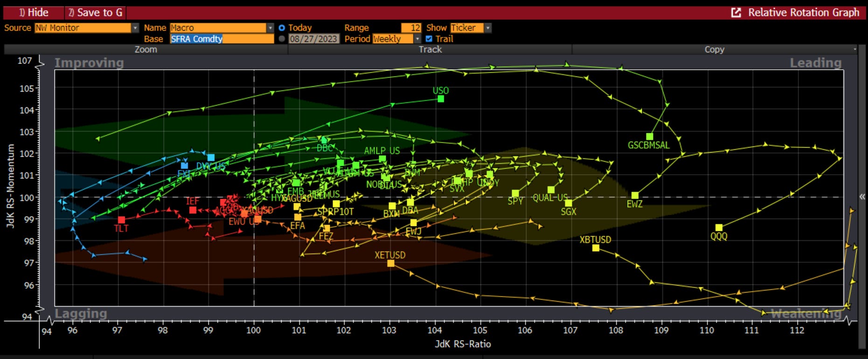This screenshot has height=359, width=868.
Task: Click the Improving quadrant label
Action: (x=89, y=63)
